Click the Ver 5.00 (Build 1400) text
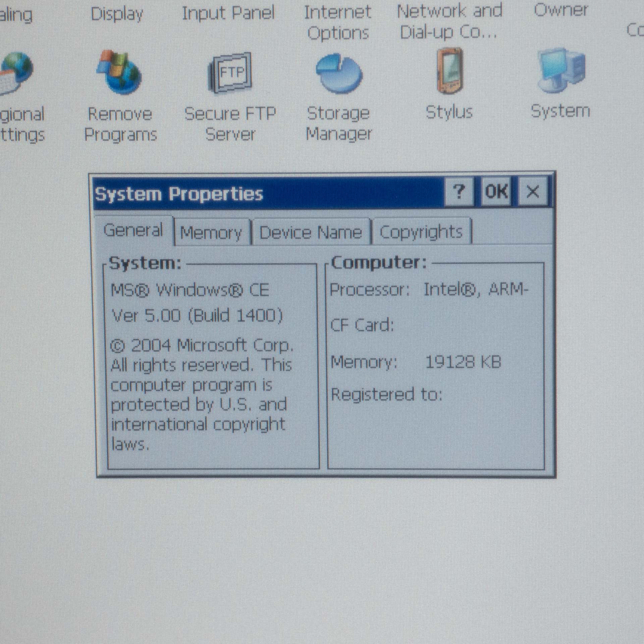The height and width of the screenshot is (644, 644). (x=197, y=316)
